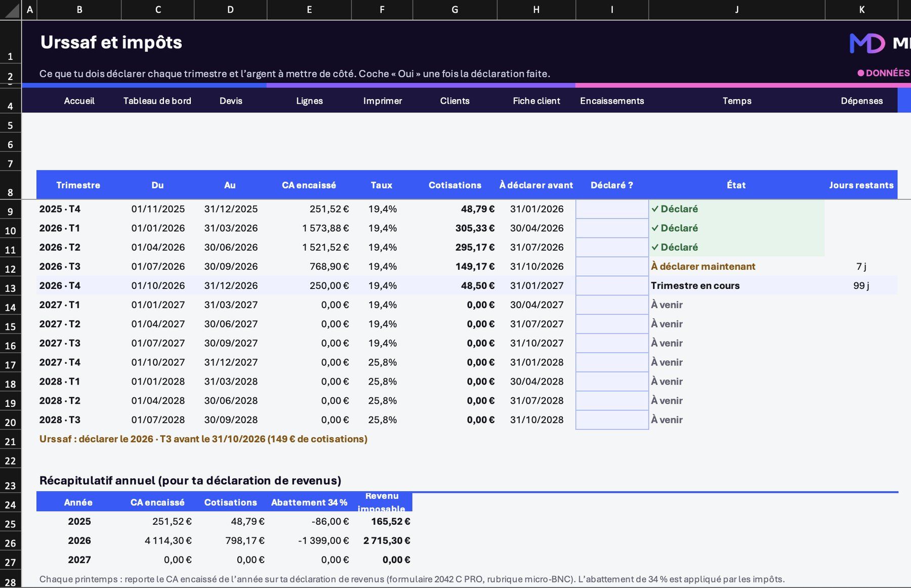Open the Lignes tab
The image size is (911, 588).
click(x=309, y=101)
